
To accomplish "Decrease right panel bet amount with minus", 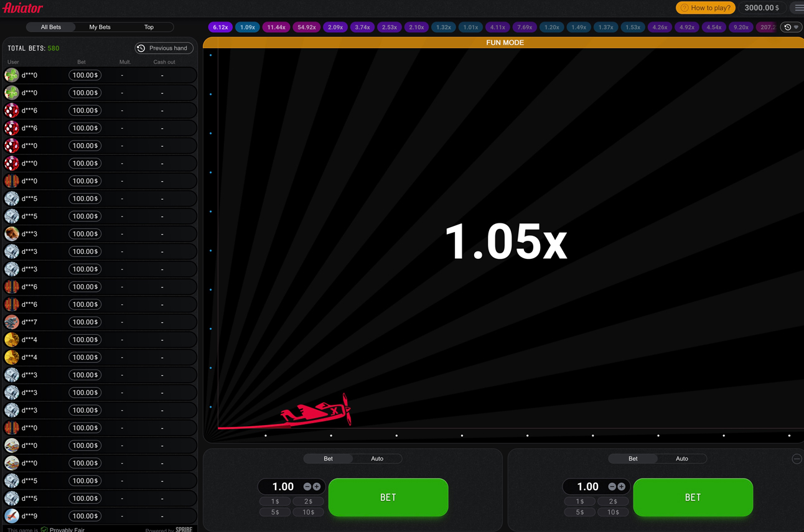I will (x=612, y=487).
